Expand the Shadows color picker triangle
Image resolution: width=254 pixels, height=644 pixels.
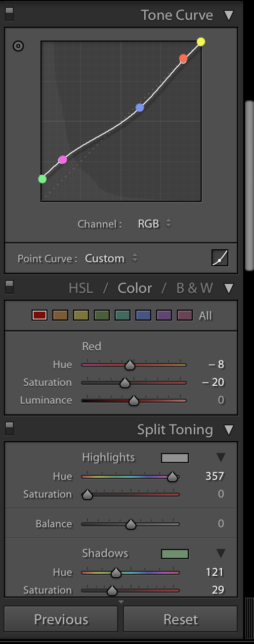221,553
